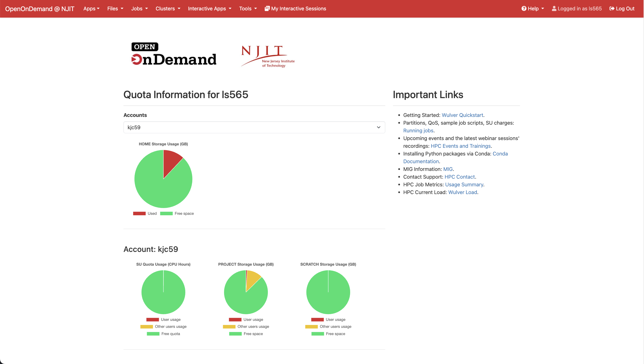Viewport: 644px width, 364px height.
Task: Open the Usage Summary link
Action: 464,184
